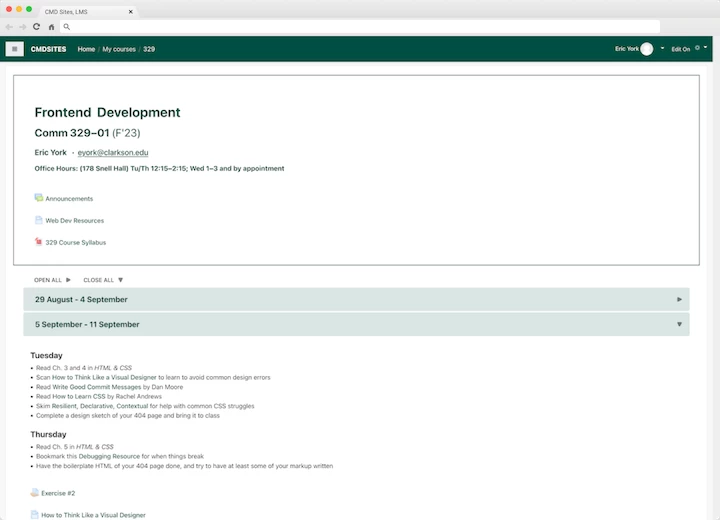
Task: Close the CMD Sites, LMS tab
Action: tap(130, 12)
